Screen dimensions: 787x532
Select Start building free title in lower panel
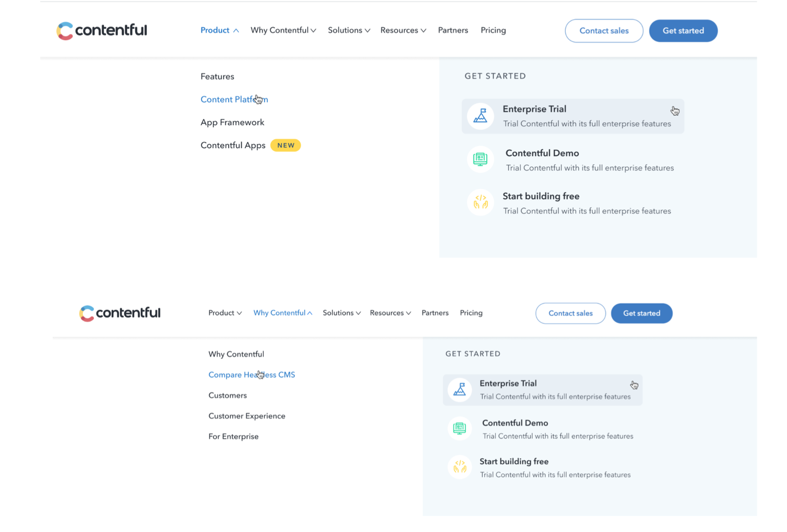tap(514, 462)
